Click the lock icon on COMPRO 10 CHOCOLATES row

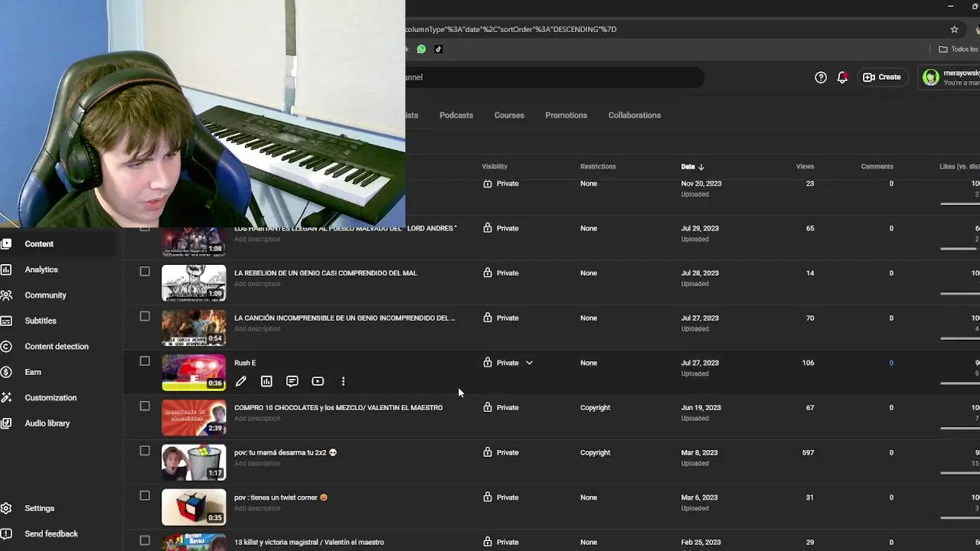(488, 407)
